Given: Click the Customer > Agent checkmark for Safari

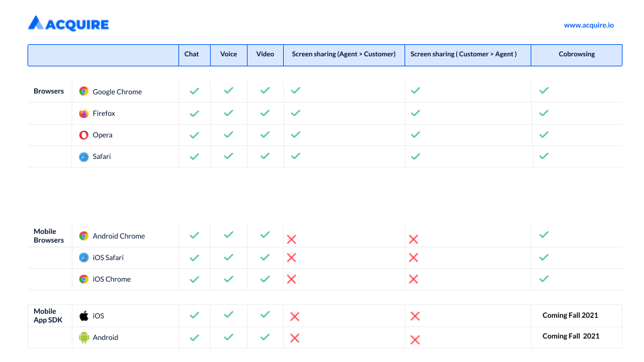Looking at the screenshot, I should [x=416, y=156].
